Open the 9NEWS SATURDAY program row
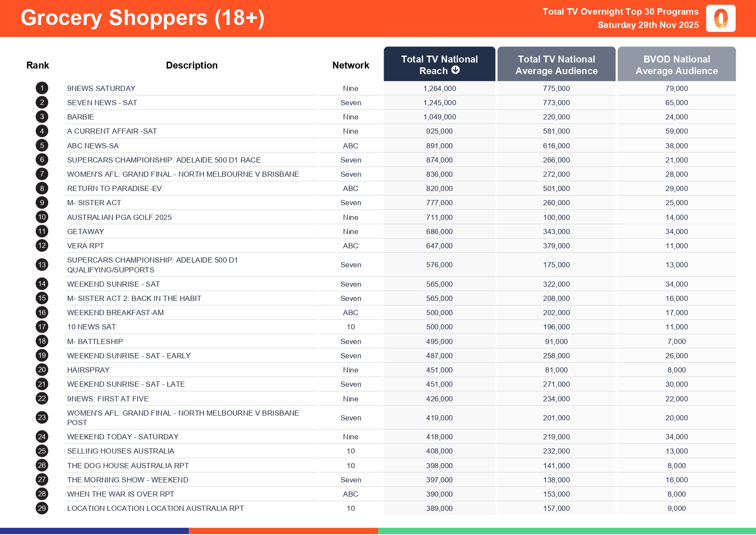This screenshot has width=756, height=535. (101, 88)
